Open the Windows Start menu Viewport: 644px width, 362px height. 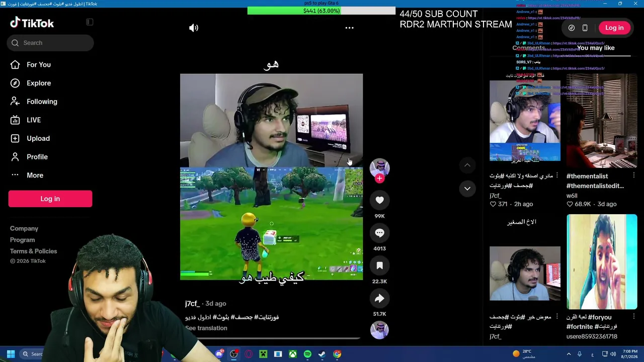coord(11,354)
